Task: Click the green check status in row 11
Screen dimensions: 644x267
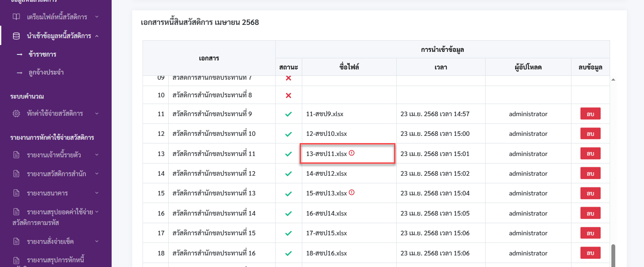Action: [x=289, y=114]
